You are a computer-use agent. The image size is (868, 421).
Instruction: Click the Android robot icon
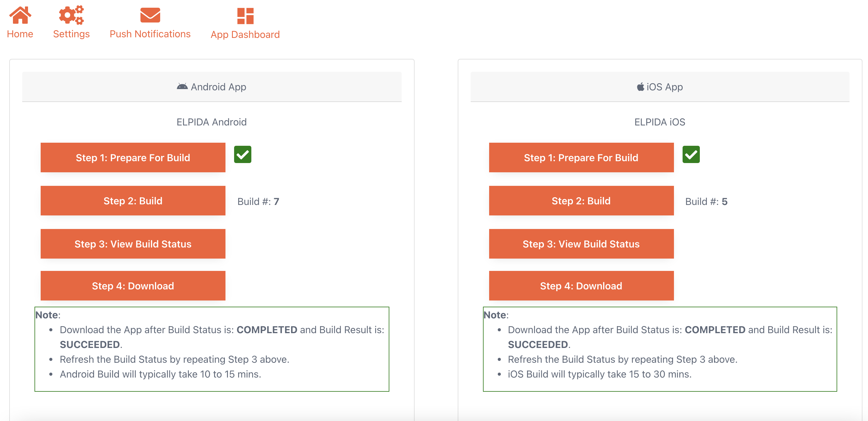pos(182,87)
